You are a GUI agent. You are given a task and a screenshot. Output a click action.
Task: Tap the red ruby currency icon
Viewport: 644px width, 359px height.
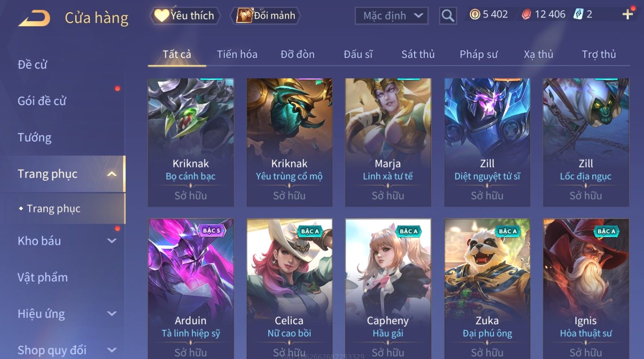click(x=526, y=15)
